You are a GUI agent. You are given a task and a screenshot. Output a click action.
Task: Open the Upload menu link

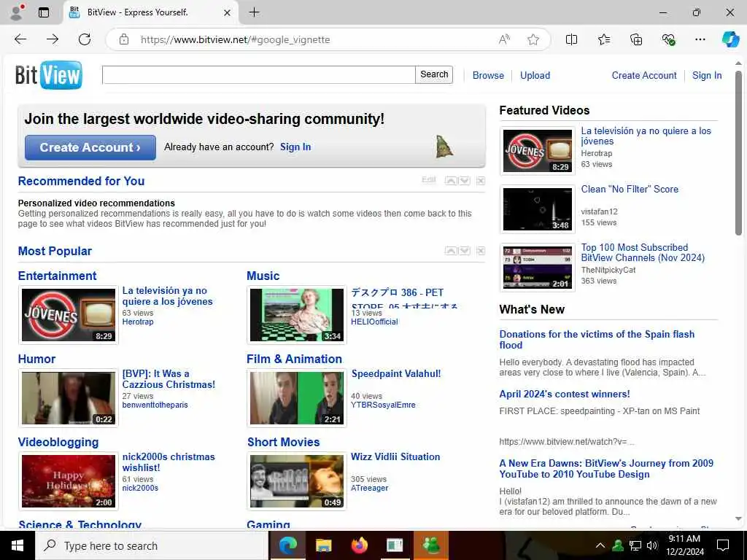pyautogui.click(x=535, y=75)
